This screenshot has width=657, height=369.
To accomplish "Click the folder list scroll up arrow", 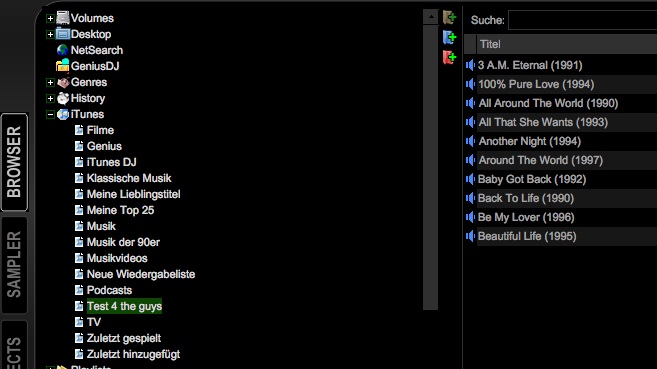I will (430, 17).
